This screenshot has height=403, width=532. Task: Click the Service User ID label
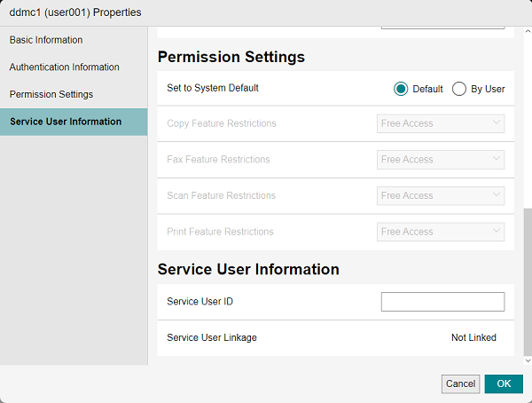point(199,302)
